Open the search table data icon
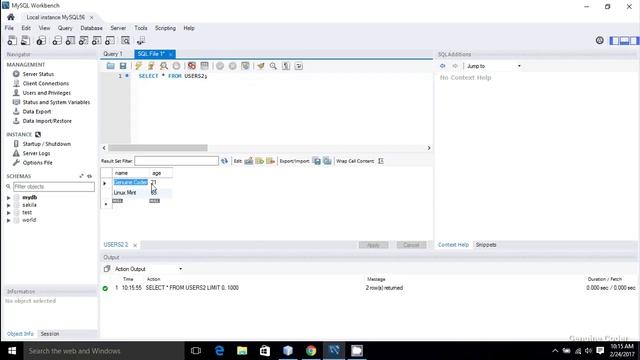 point(125,40)
